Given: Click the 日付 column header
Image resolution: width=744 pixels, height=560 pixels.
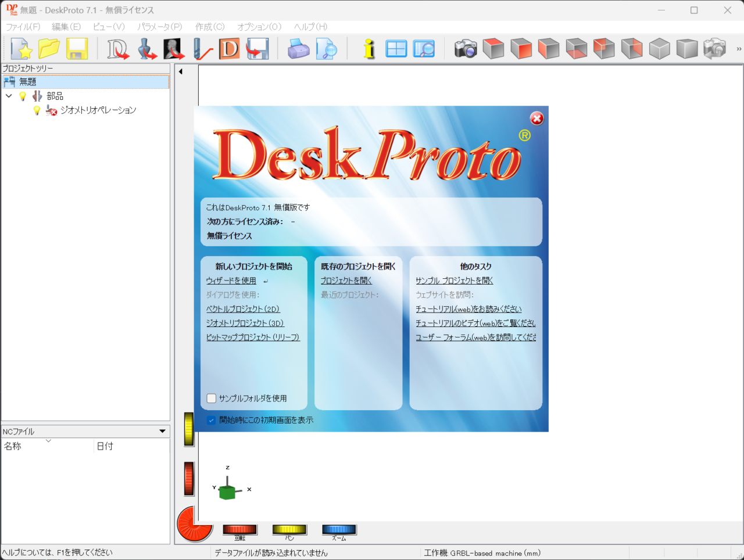Looking at the screenshot, I should [132, 446].
